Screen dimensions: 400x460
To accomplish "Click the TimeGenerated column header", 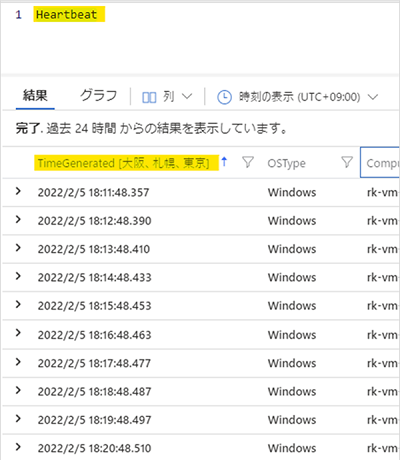I will pos(123,163).
